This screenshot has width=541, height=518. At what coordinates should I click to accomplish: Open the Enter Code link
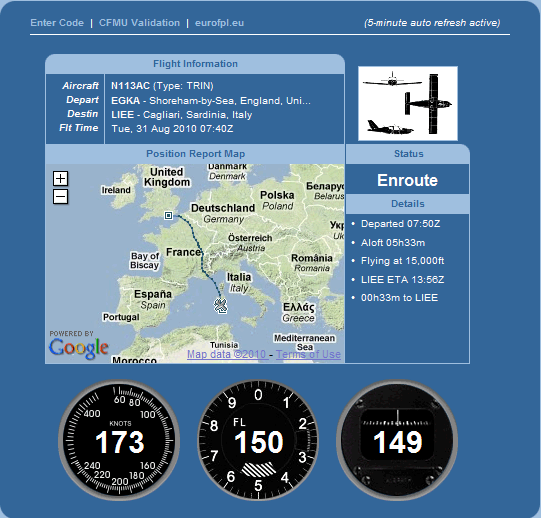click(x=57, y=23)
